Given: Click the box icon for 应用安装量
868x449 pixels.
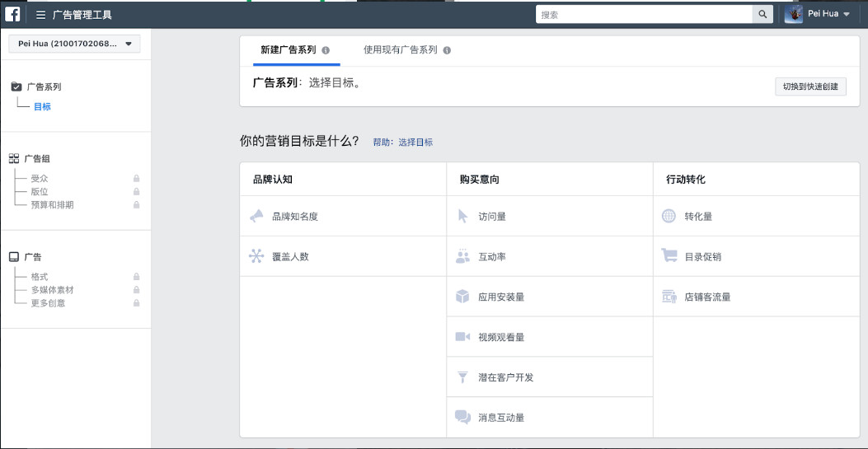Looking at the screenshot, I should click(x=462, y=297).
